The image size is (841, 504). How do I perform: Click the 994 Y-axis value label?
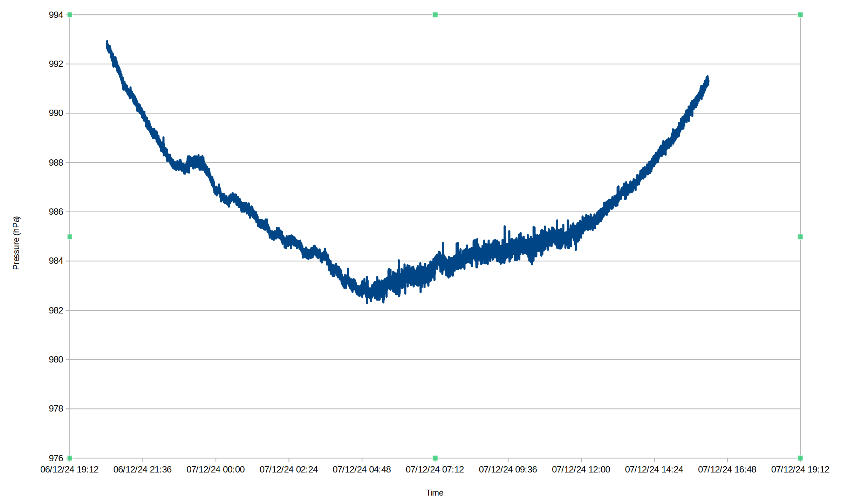(56, 15)
